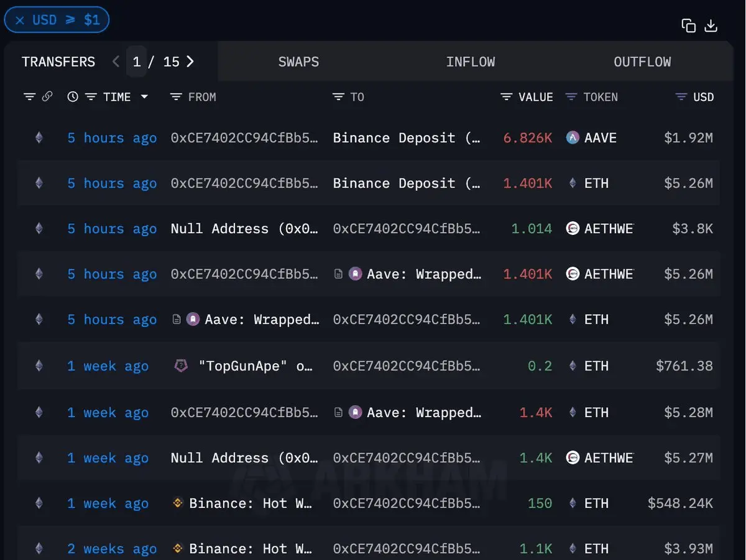Click Ethereum chain icon in TopGunApe row
Viewport: 746px width, 560px height.
coord(39,366)
